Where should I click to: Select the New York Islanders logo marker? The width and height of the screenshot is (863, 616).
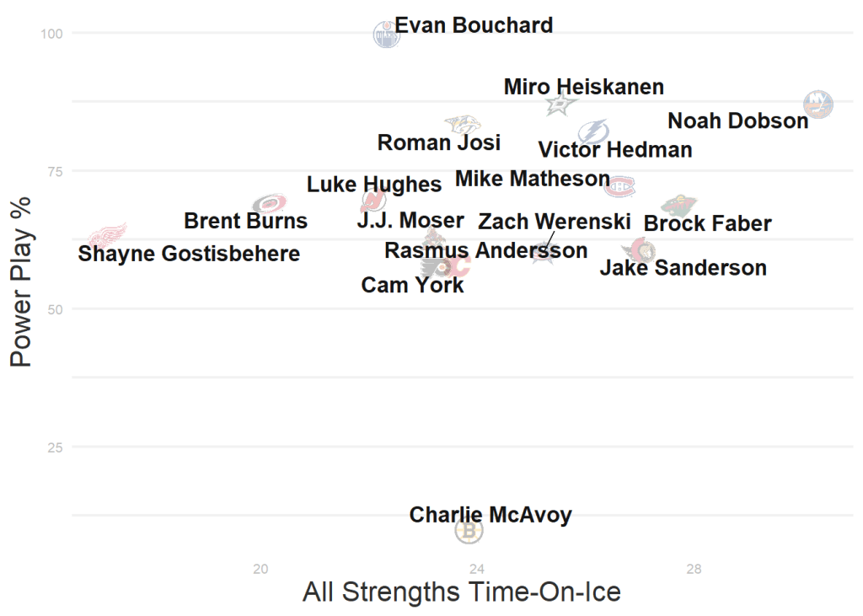coord(818,104)
